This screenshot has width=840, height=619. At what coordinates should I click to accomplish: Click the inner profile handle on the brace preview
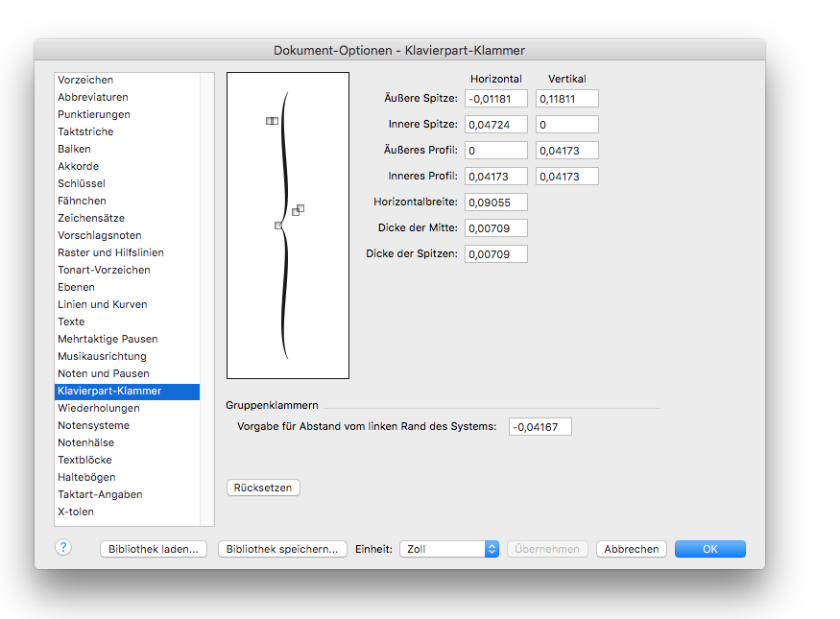[298, 210]
